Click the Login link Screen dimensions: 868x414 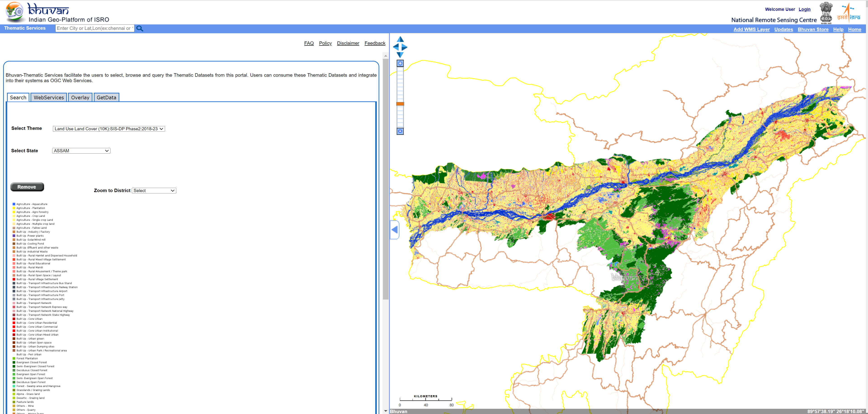click(x=804, y=10)
